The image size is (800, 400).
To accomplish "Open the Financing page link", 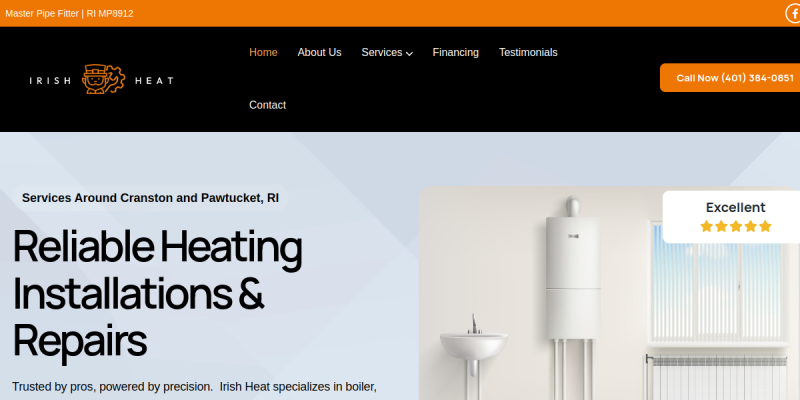I will [456, 53].
